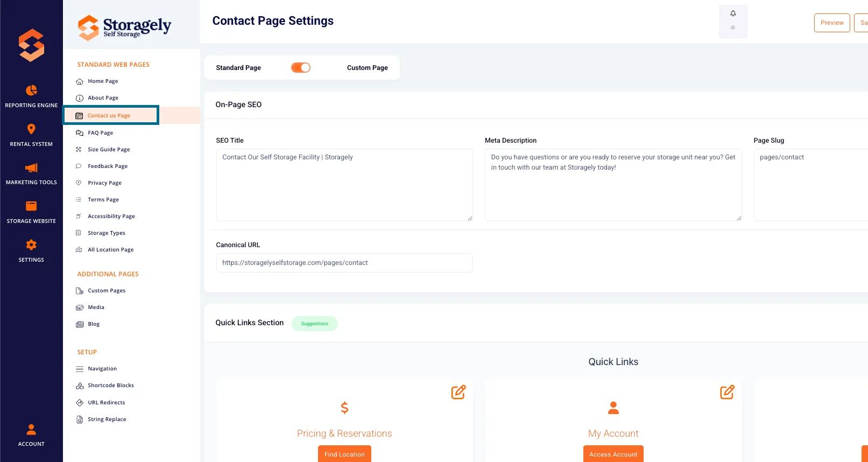Screen dimensions: 868x462
Task: Click the notification bell icon
Action: (733, 13)
